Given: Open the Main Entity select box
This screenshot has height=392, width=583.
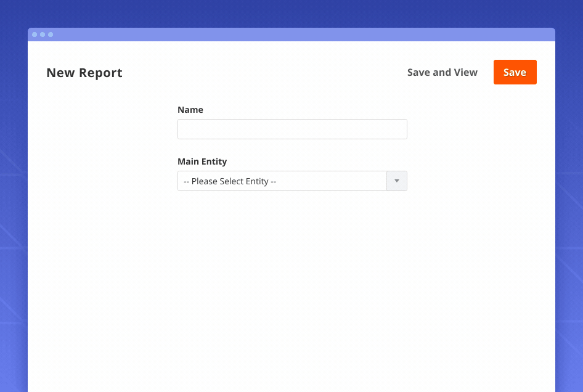Looking at the screenshot, I should (x=292, y=181).
